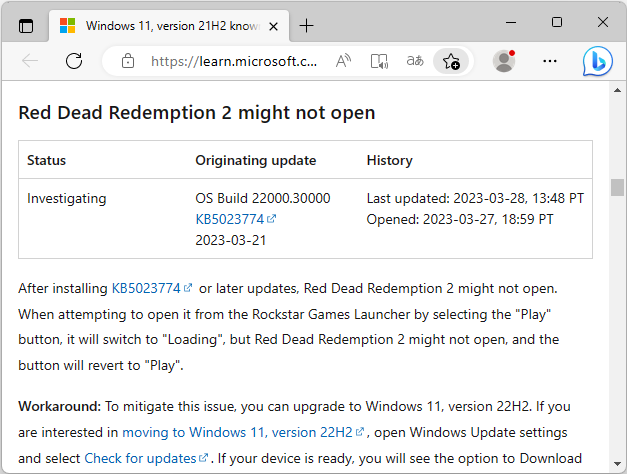
Task: Click the 'Status' column header
Action: (46, 160)
